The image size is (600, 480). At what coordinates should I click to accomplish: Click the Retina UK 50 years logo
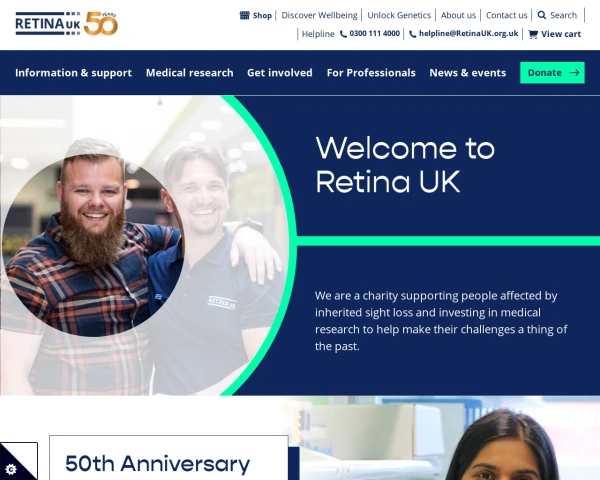pyautogui.click(x=67, y=23)
